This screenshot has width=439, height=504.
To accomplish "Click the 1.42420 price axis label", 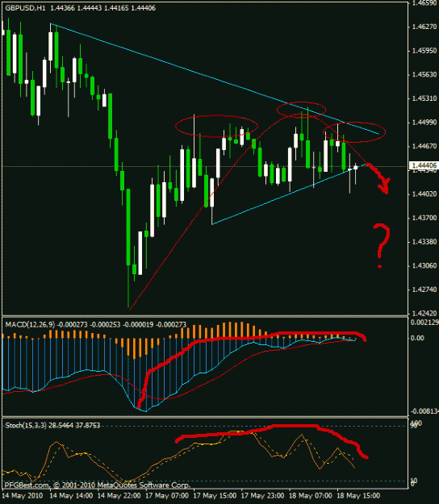I will (x=424, y=313).
